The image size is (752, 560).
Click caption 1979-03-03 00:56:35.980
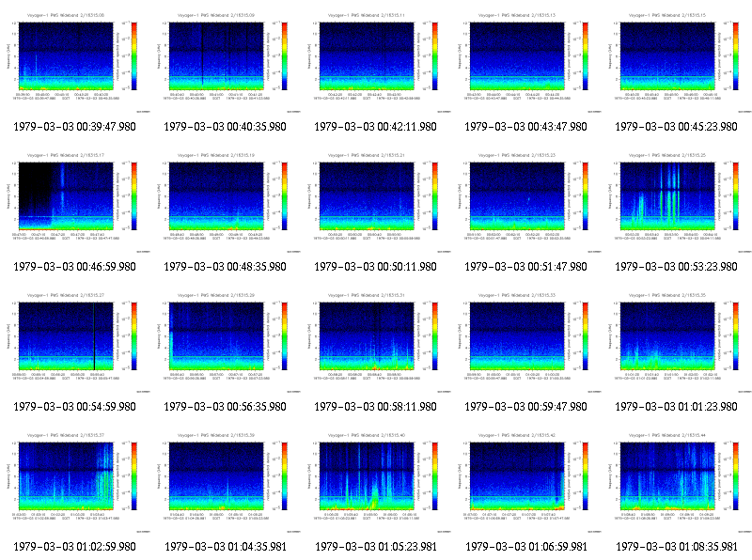[x=225, y=407]
